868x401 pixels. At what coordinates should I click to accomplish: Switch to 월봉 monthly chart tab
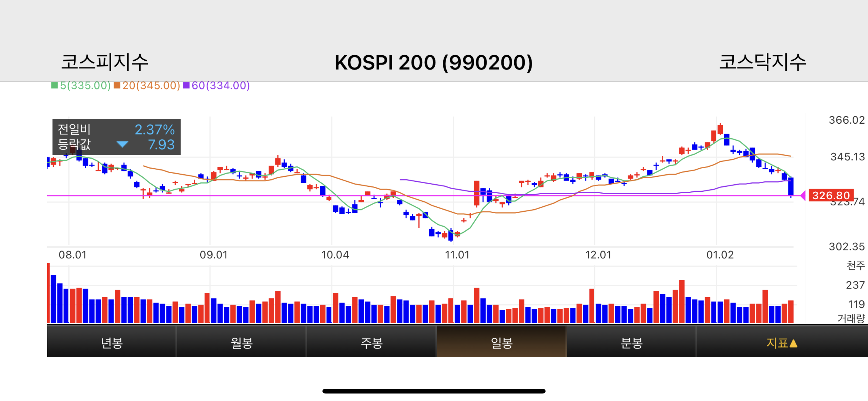pos(241,343)
